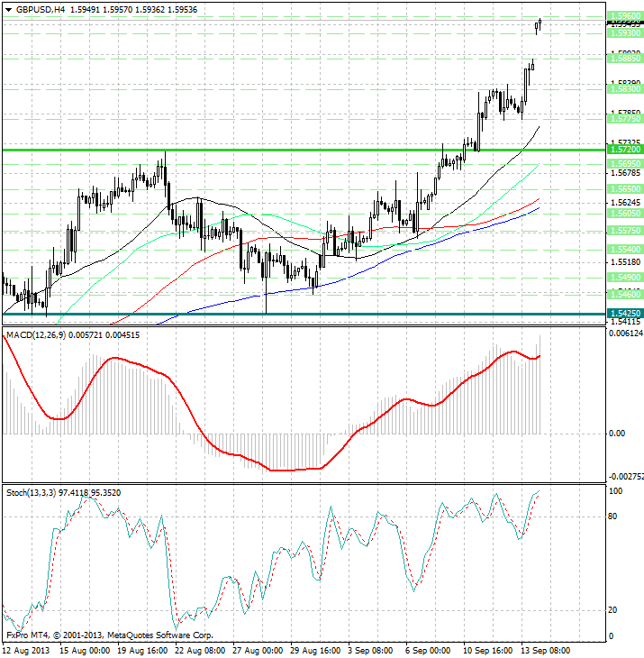The width and height of the screenshot is (644, 658).
Task: Select the 1.55750 price level label
Action: (x=625, y=231)
